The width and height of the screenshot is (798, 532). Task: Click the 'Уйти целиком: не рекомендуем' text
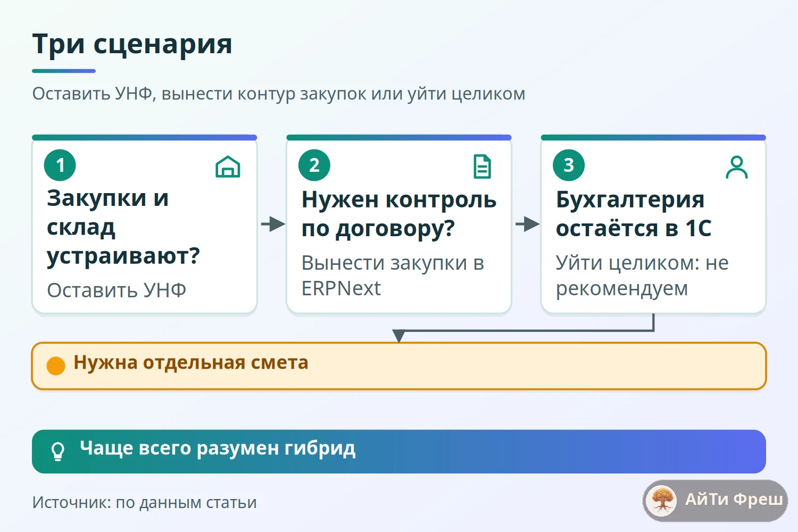coord(642,276)
